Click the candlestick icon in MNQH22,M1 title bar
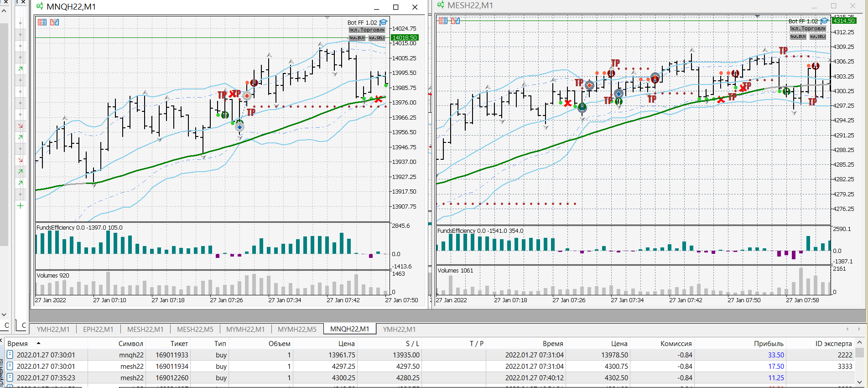868x388 pixels. pyautogui.click(x=40, y=6)
